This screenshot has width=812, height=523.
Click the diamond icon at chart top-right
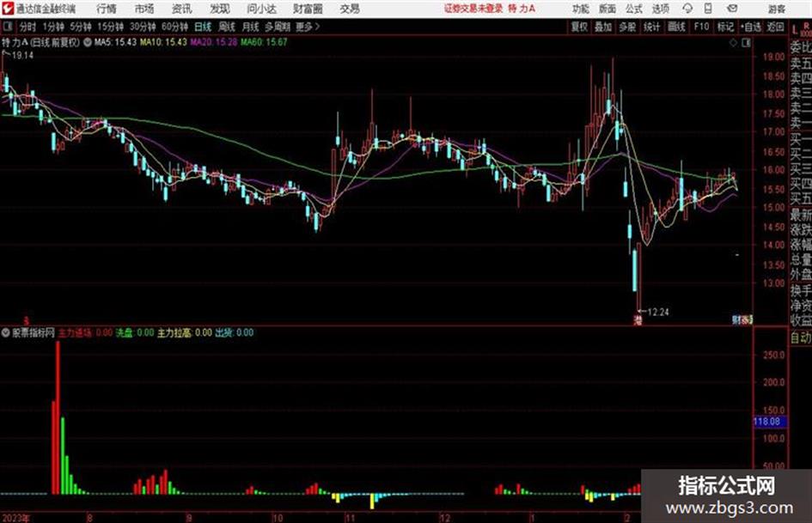733,43
